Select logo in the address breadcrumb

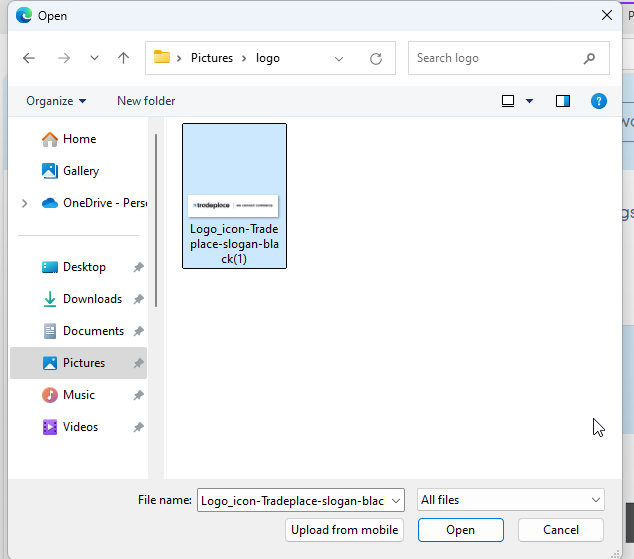[x=267, y=58]
